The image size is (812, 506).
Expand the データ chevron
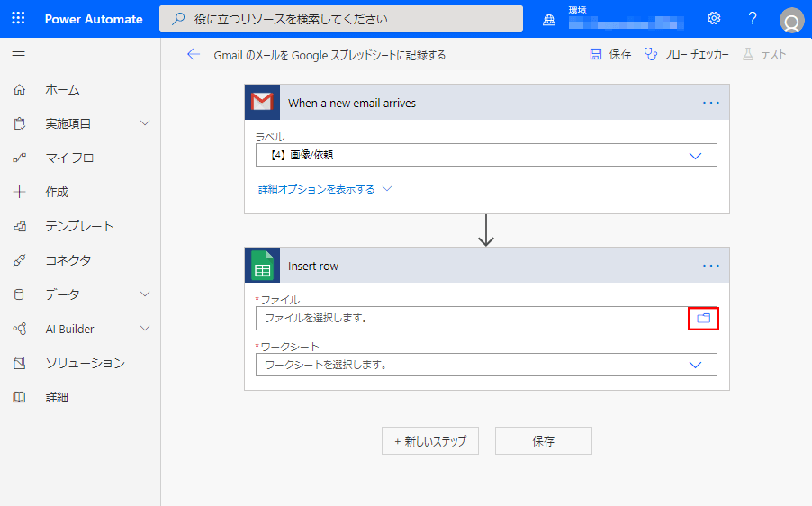(x=145, y=294)
